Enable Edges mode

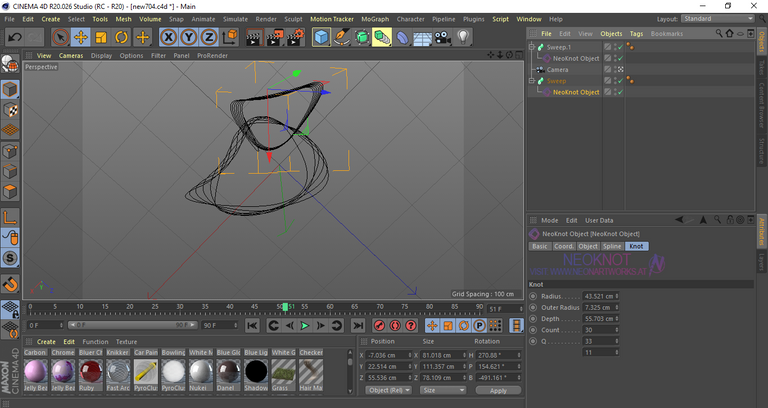pyautogui.click(x=10, y=171)
